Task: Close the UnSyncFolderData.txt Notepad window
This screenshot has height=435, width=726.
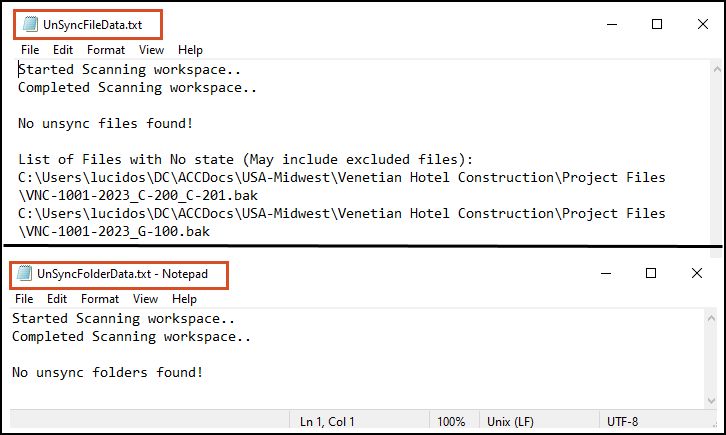Action: click(697, 273)
